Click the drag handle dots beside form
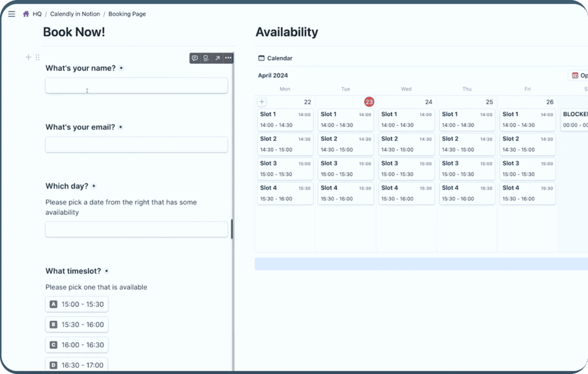The height and width of the screenshot is (374, 588). (x=37, y=57)
